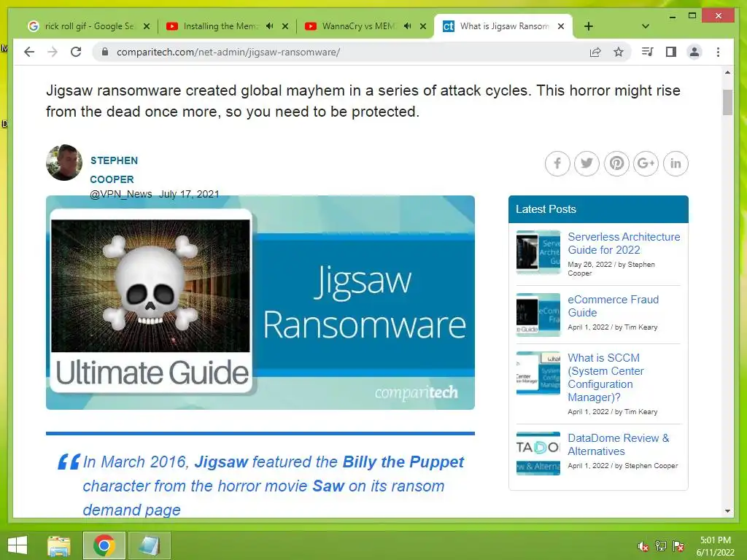
Task: Select the What is Jigsaw Ransom tab
Action: [x=503, y=26]
